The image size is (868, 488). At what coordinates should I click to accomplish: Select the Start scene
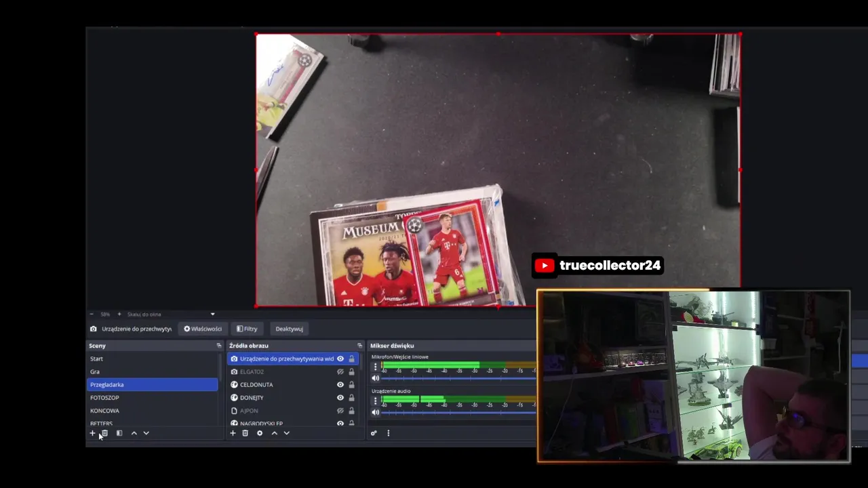(x=152, y=359)
